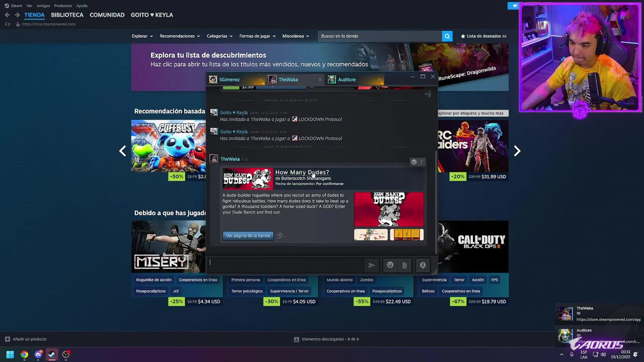Open Chrome from the taskbar

(24, 354)
